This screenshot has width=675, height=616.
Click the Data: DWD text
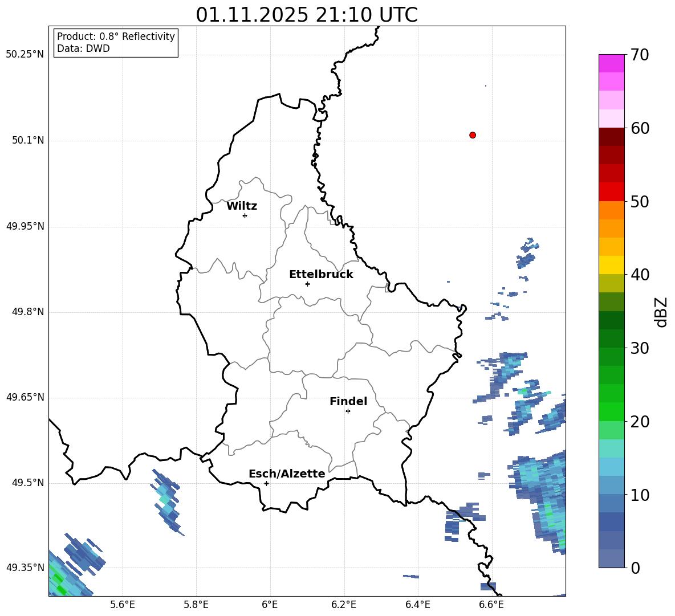[83, 48]
